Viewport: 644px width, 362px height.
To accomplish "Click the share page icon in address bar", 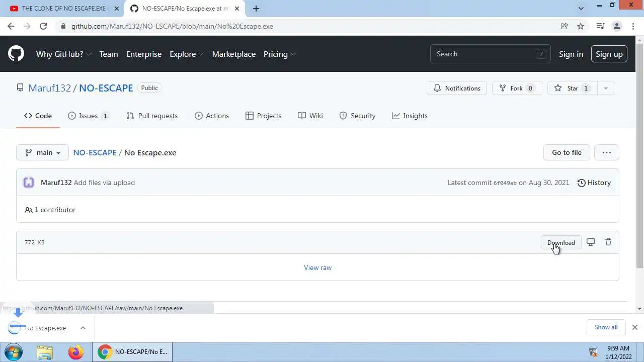I will click(565, 26).
